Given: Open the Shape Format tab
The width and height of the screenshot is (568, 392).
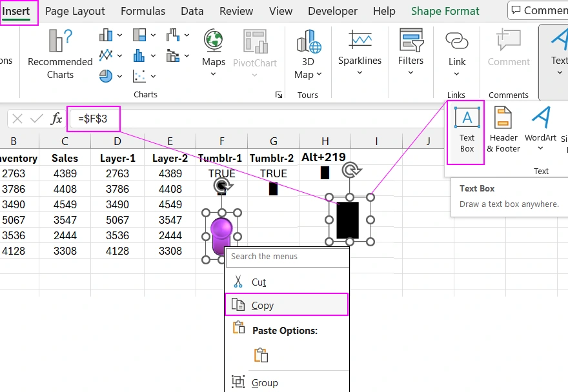Looking at the screenshot, I should [x=445, y=11].
